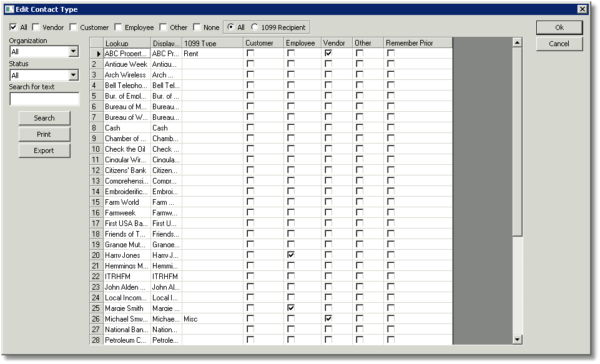This screenshot has height=364, width=600.
Task: Select row header number 10
Action: coord(96,149)
